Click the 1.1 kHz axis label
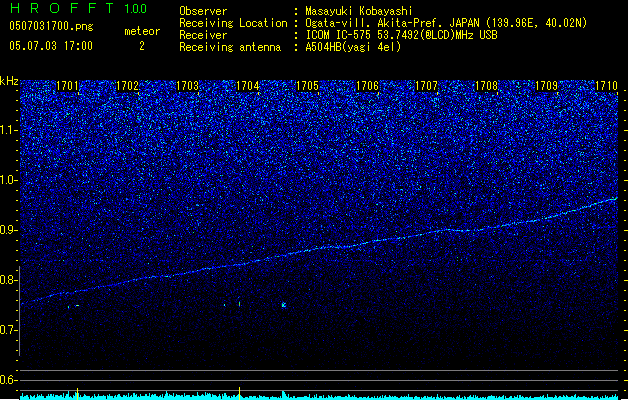Viewport: 629px width, 400px height. click(x=9, y=130)
